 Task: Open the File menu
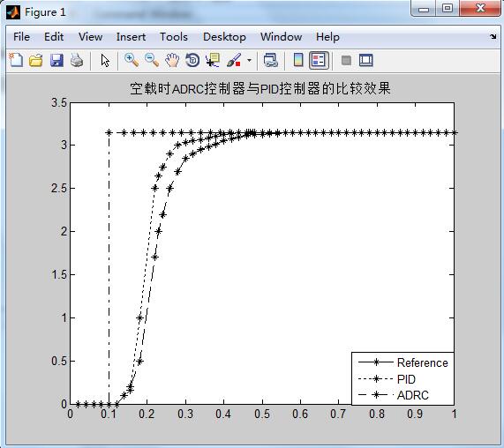(x=21, y=37)
